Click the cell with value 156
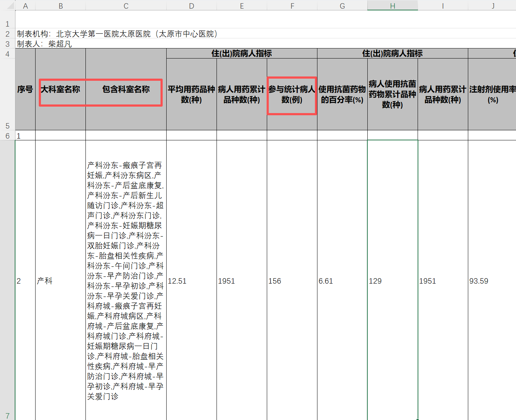Viewport: 516px width, 420px height. pos(292,281)
